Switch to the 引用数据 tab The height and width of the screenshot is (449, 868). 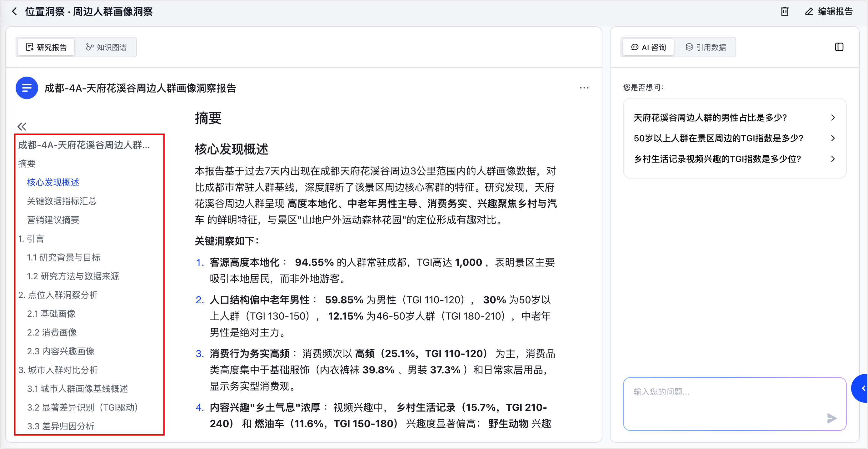click(x=706, y=47)
